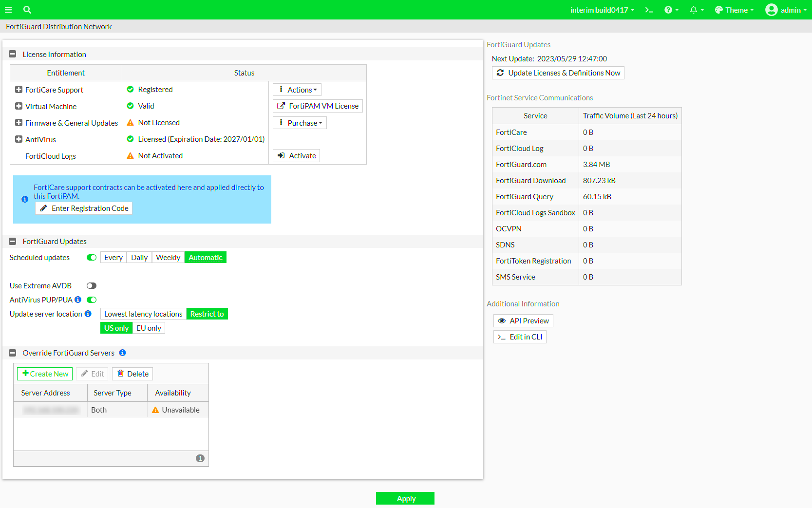Click Enter Registration Code button

pos(84,208)
